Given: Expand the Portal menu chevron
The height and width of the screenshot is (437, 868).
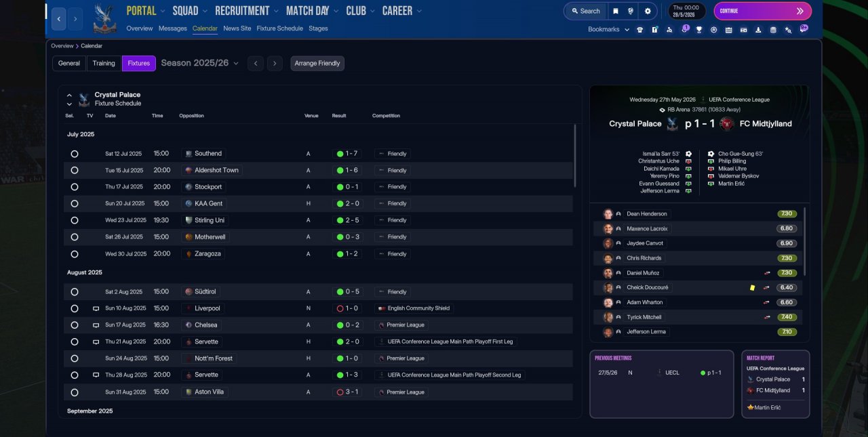Looking at the screenshot, I should pos(162,11).
